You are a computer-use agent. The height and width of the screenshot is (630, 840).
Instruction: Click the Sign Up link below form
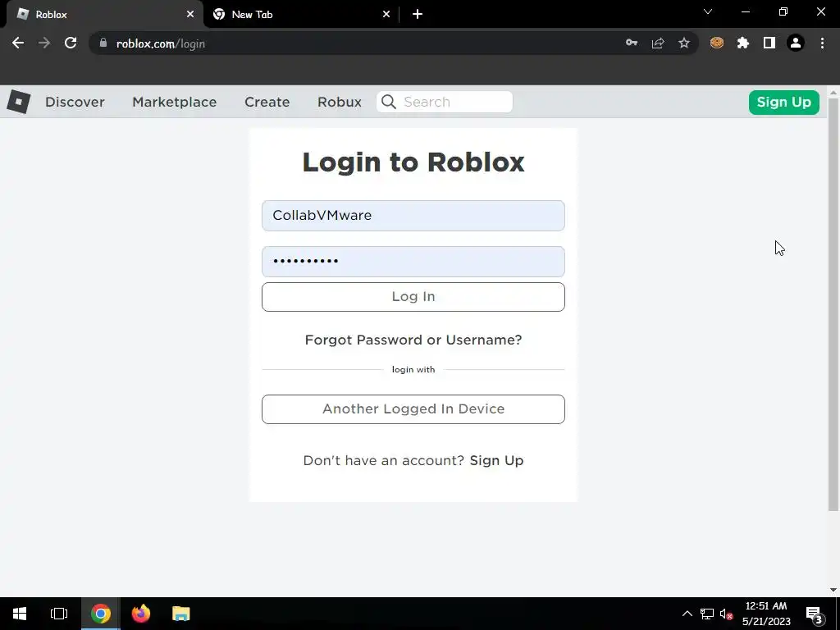[x=496, y=460]
